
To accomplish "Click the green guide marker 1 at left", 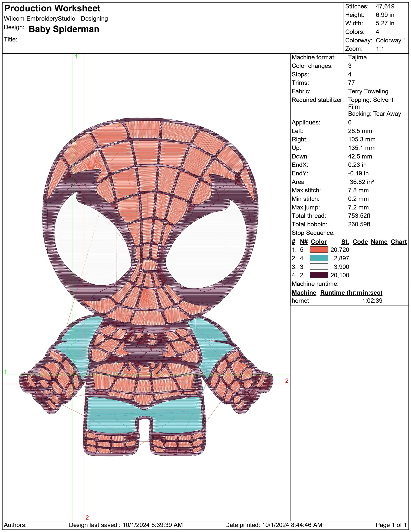I will pyautogui.click(x=5, y=372).
